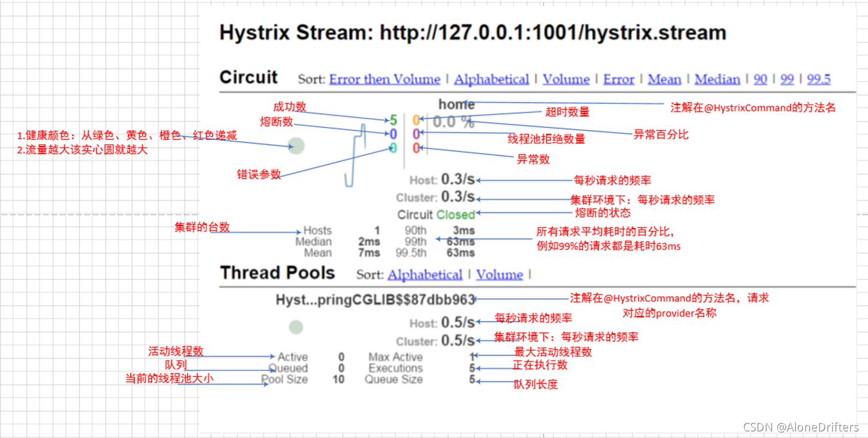868x438 pixels.
Task: Select the 'Queue Size' label
Action: click(394, 379)
